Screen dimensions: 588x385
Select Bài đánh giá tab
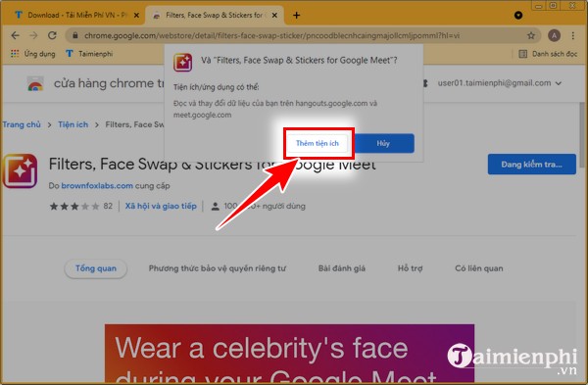click(342, 268)
